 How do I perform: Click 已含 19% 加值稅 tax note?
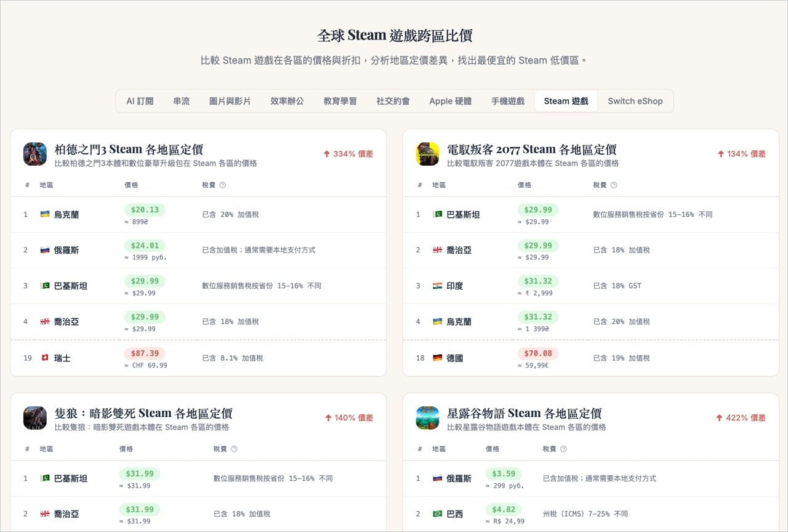[x=621, y=358]
